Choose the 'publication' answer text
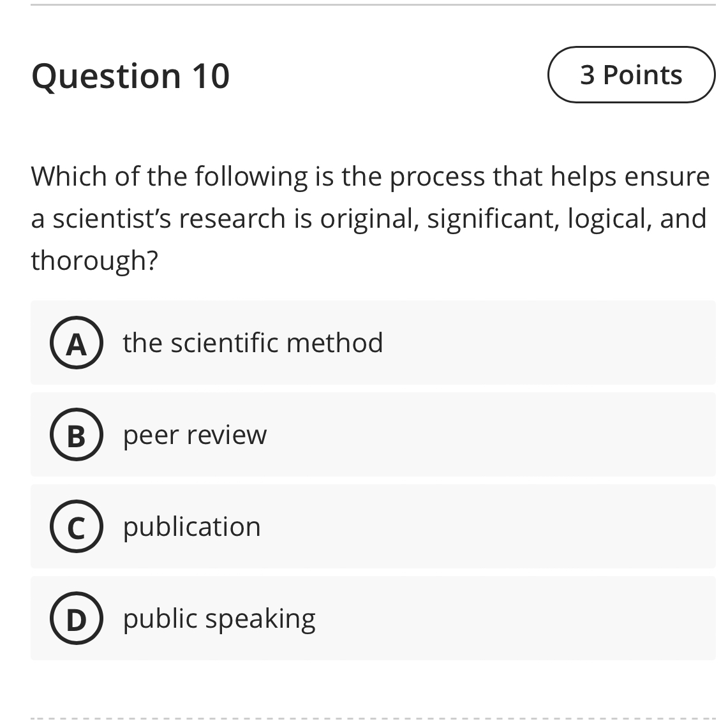Screen dimensions: 728x726 point(191,526)
